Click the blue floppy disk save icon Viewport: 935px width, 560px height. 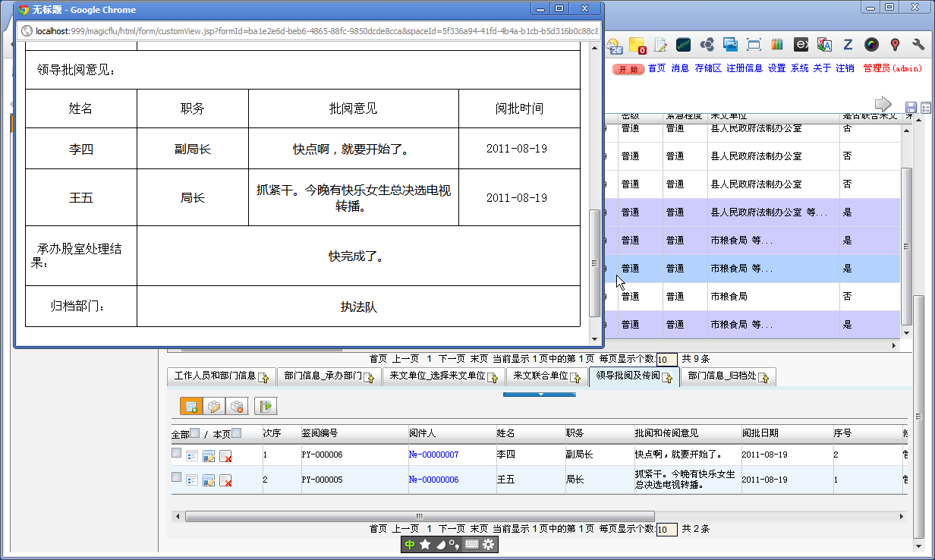(911, 108)
